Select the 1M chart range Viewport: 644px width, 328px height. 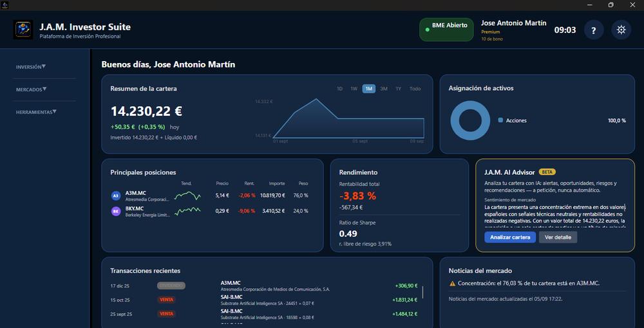point(369,89)
